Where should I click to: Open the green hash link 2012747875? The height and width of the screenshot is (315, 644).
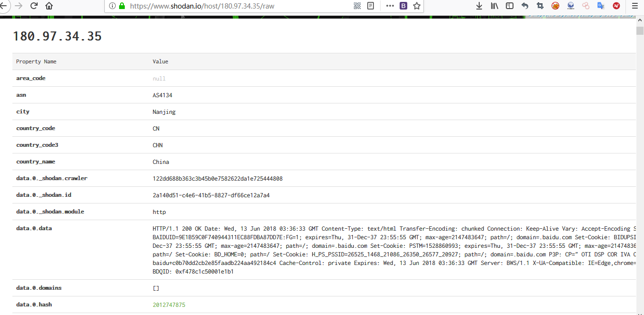[169, 305]
